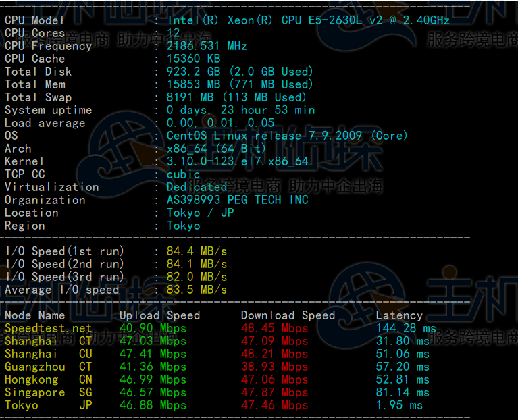Click the System uptime label
The image size is (518, 420).
[48, 110]
